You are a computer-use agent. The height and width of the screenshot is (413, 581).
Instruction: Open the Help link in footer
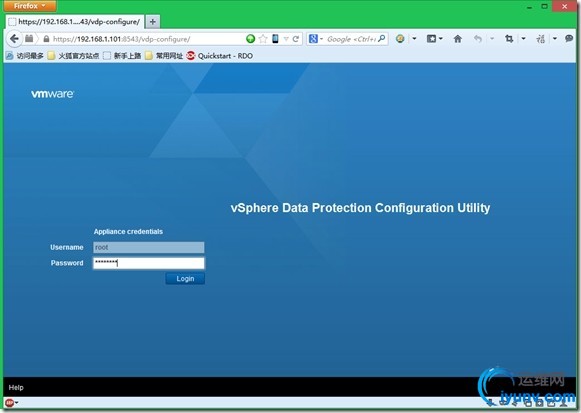[16, 387]
